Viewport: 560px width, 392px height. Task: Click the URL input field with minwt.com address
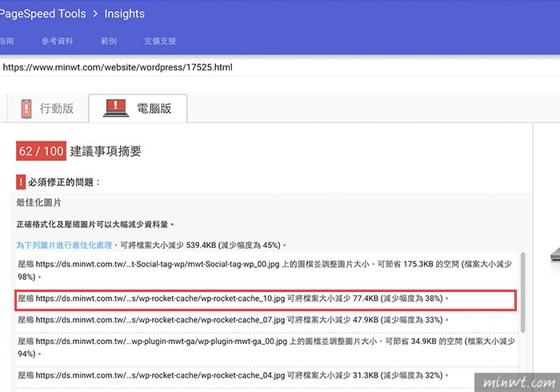[280, 67]
